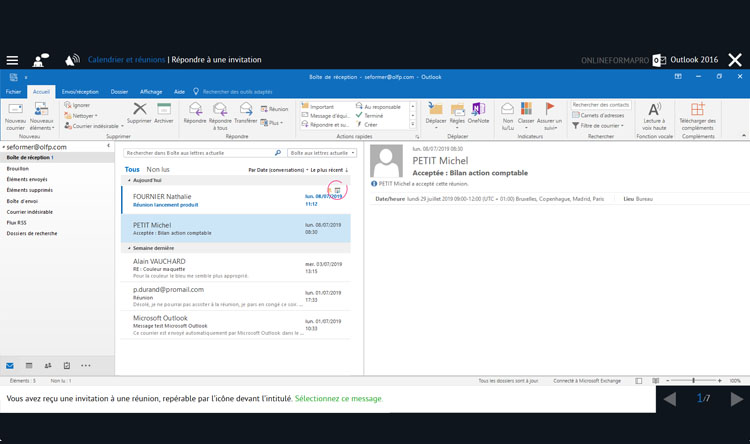Switch to the Dossier tab
The image size is (750, 444).
pyautogui.click(x=119, y=91)
